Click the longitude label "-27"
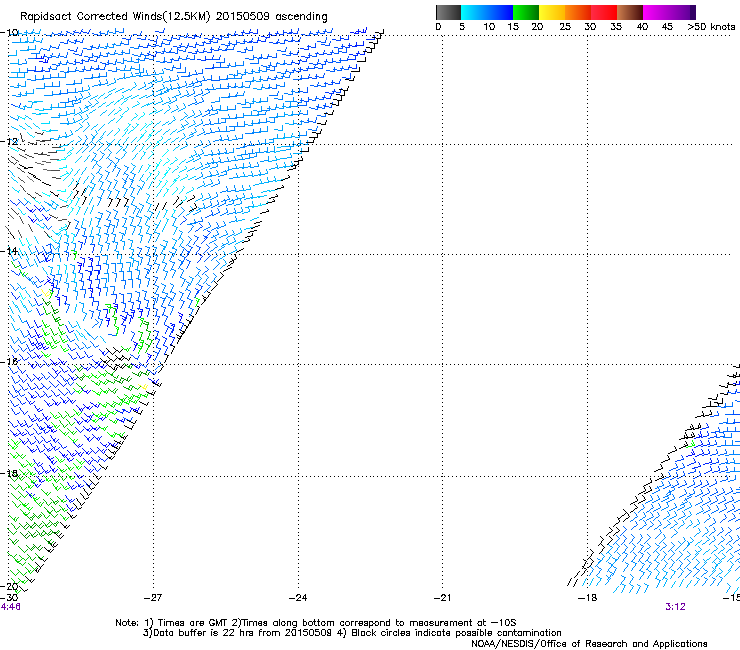Viewport: 740px width, 650px height. pyautogui.click(x=152, y=598)
